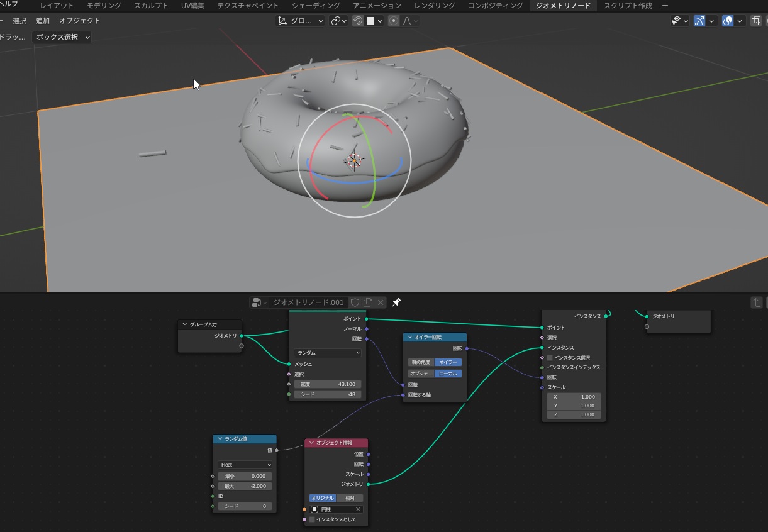Viewport: 768px width, 532px height.
Task: Select the 相対 transform option
Action: (350, 498)
